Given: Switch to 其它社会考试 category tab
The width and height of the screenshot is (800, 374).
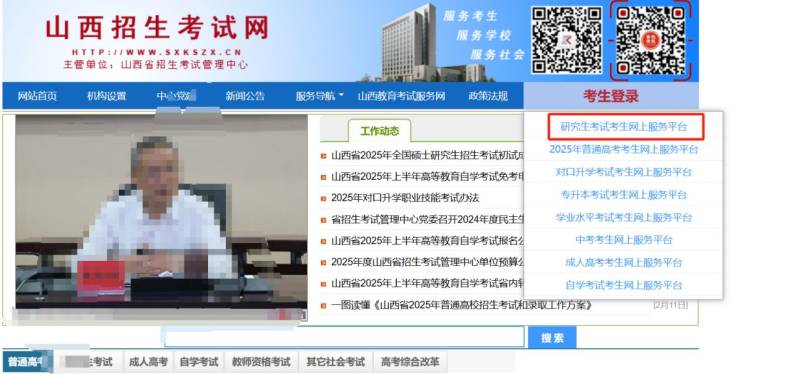Looking at the screenshot, I should point(335,362).
